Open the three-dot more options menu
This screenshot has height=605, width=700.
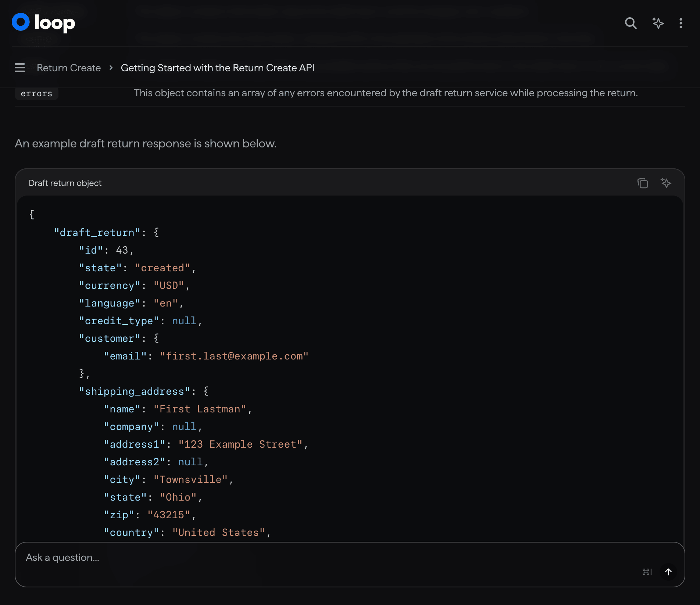point(681,23)
